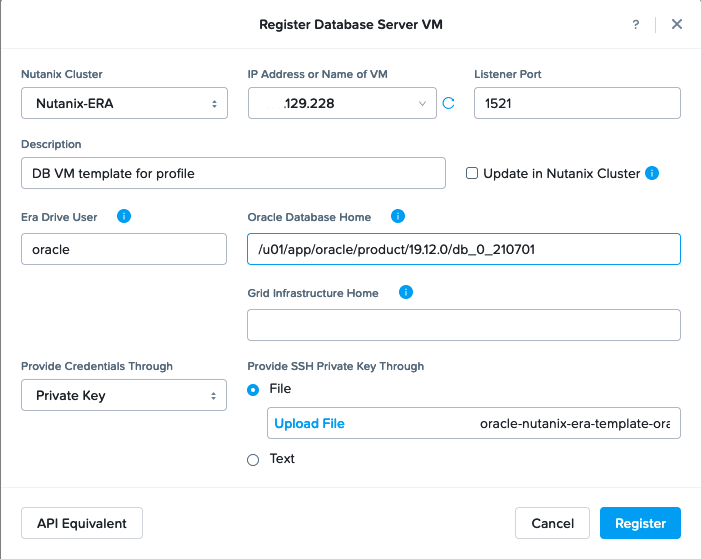701x559 pixels.
Task: Cancel the registration dialog
Action: 553,523
